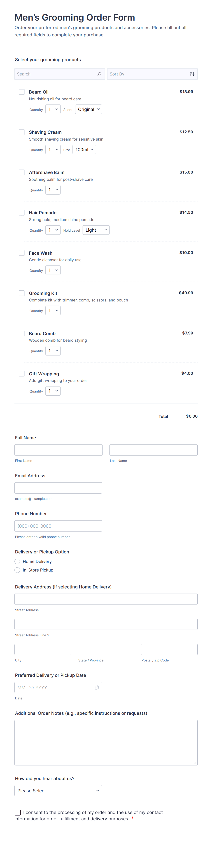Open Hair Pomade Hold Level dropdown

pos(96,230)
